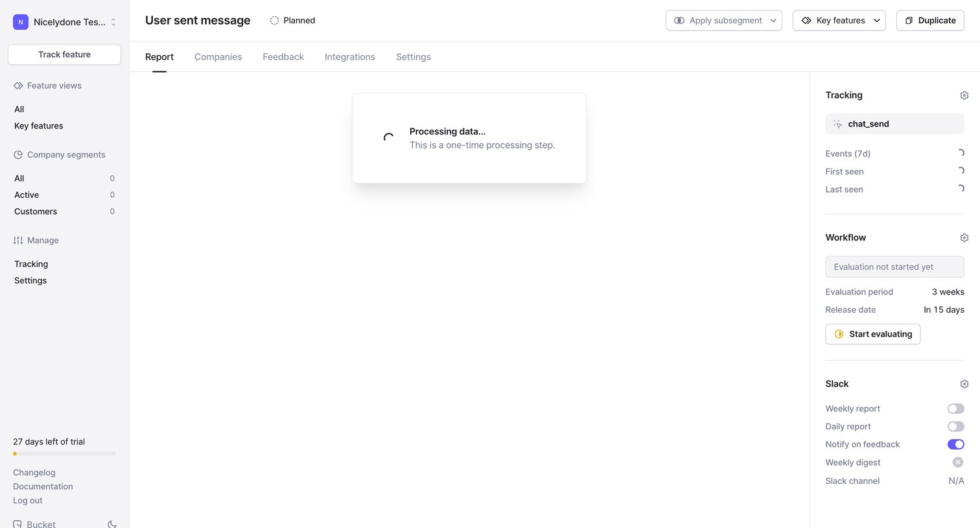Screen dimensions: 980x528
Task: Click the Duplicate button
Action: (x=930, y=21)
